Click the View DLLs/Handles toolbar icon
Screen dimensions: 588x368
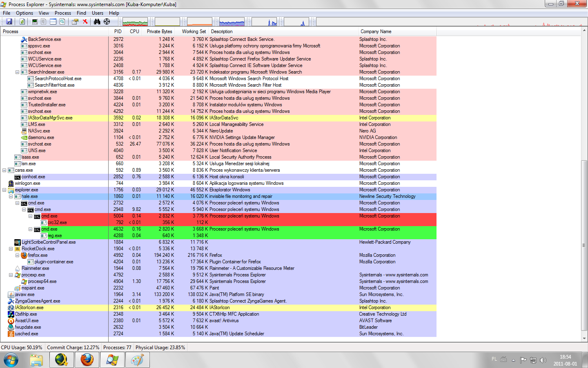[62, 22]
